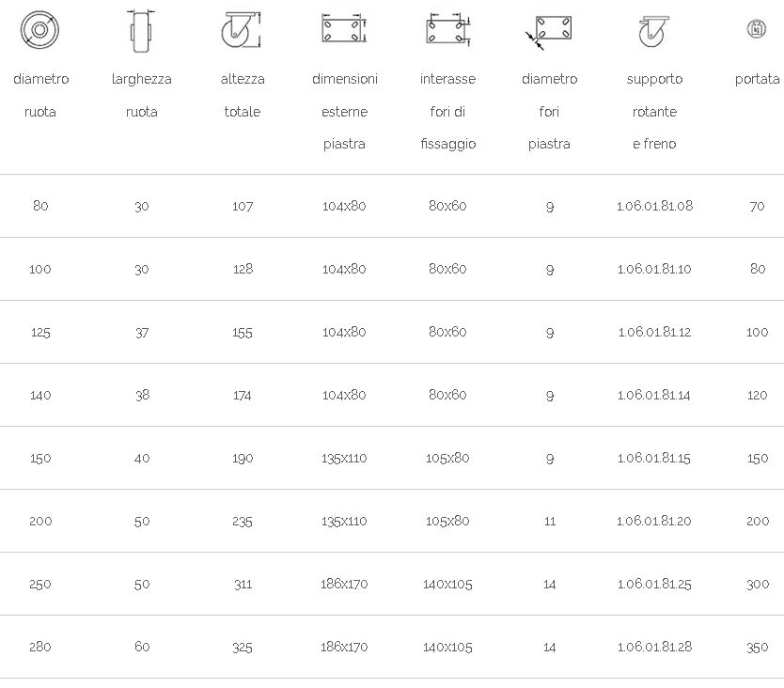The height and width of the screenshot is (688, 784).
Task: Click the 350 load capacity value
Action: click(757, 647)
